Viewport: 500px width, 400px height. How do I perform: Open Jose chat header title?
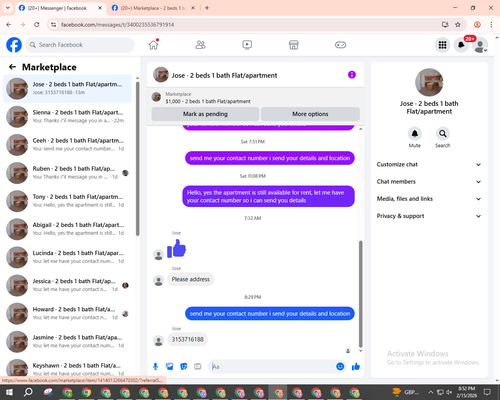(x=224, y=75)
